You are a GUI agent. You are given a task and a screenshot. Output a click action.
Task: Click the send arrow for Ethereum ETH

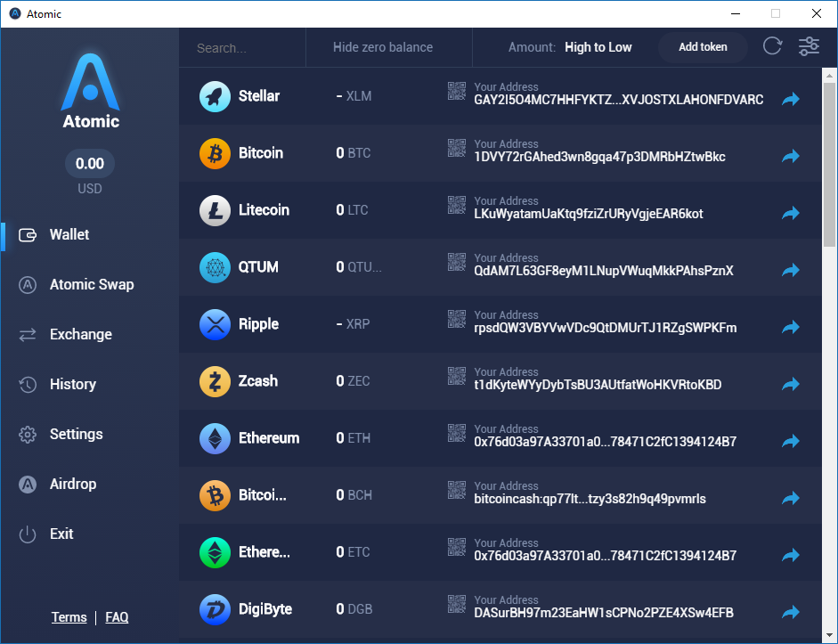791,441
